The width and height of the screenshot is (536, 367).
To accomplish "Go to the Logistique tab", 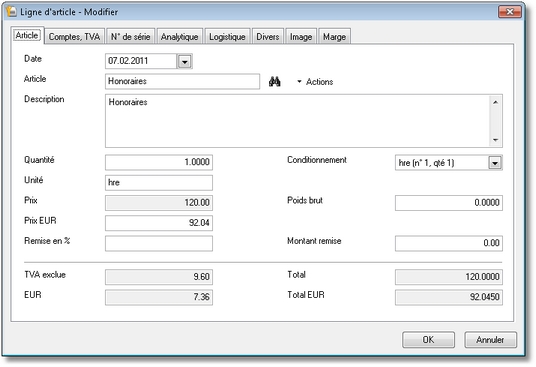I will (227, 37).
